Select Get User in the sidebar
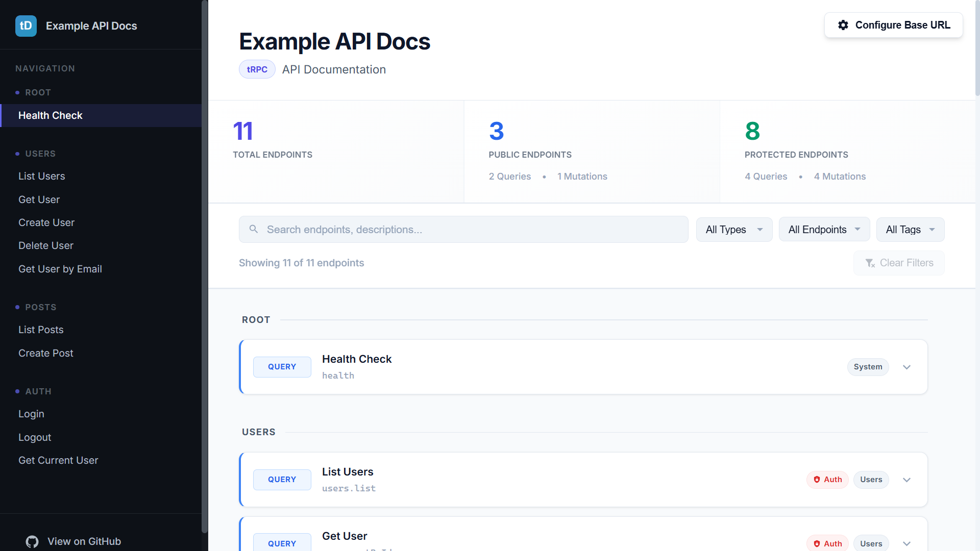980x551 pixels. [x=101, y=199]
